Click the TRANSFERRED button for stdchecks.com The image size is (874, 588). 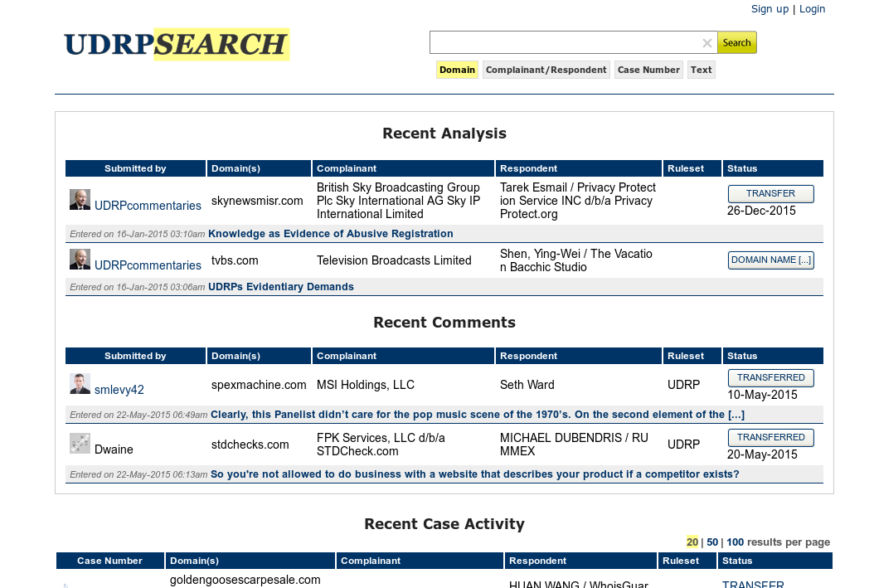click(770, 437)
